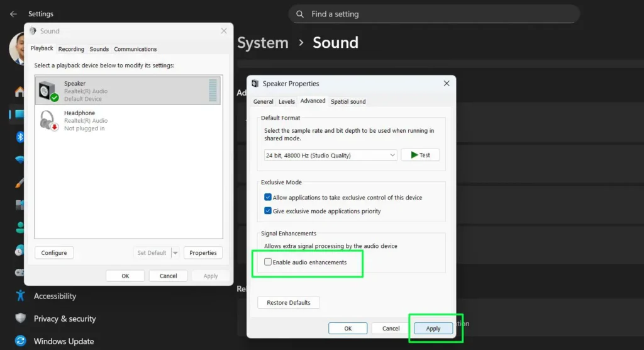Click the Speaker Properties title bar icon

[255, 84]
